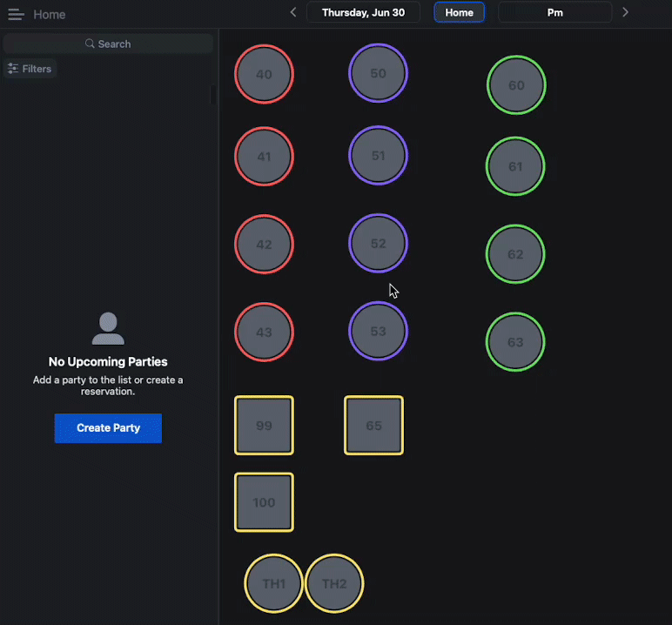
Task: Select green round table 63
Action: coord(515,341)
